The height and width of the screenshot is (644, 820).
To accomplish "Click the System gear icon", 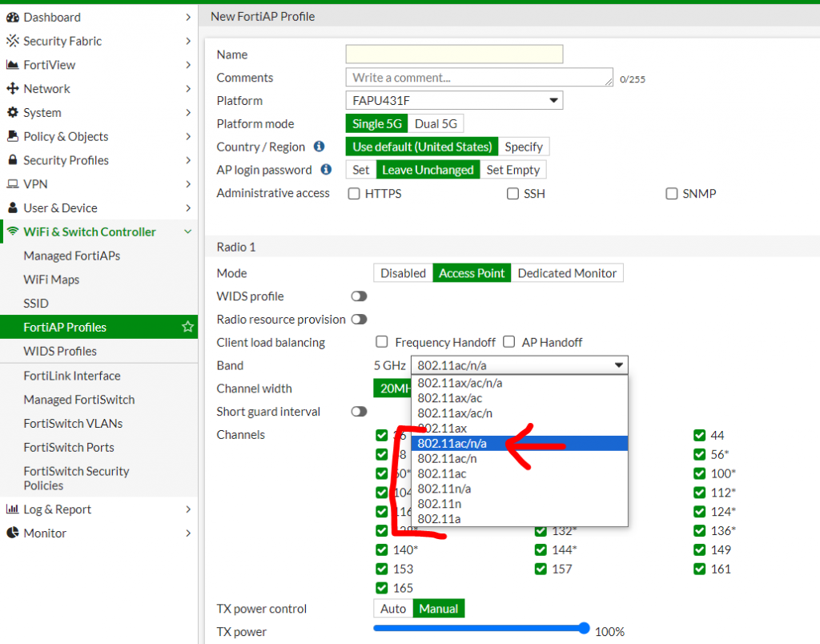I will point(13,112).
